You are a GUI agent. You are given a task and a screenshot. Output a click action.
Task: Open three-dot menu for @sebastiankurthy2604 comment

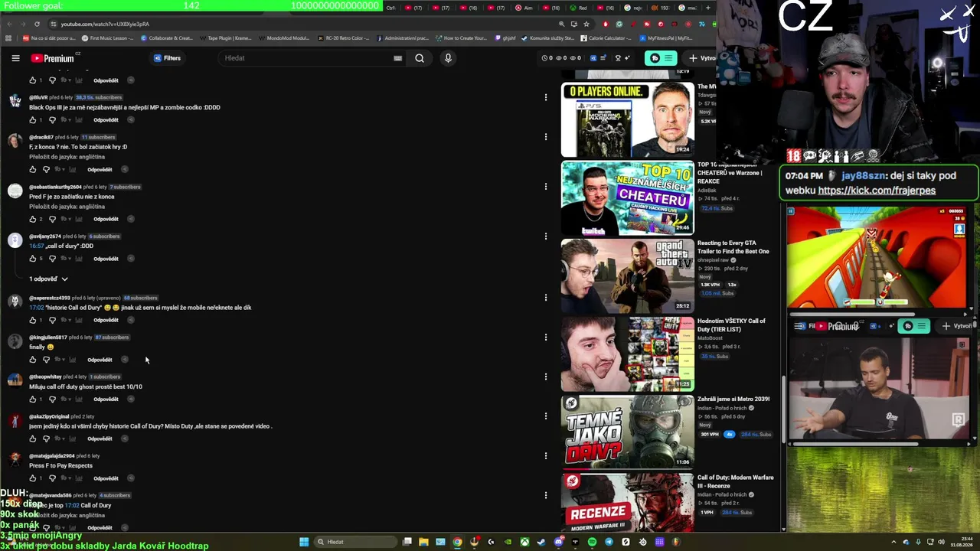pos(546,187)
